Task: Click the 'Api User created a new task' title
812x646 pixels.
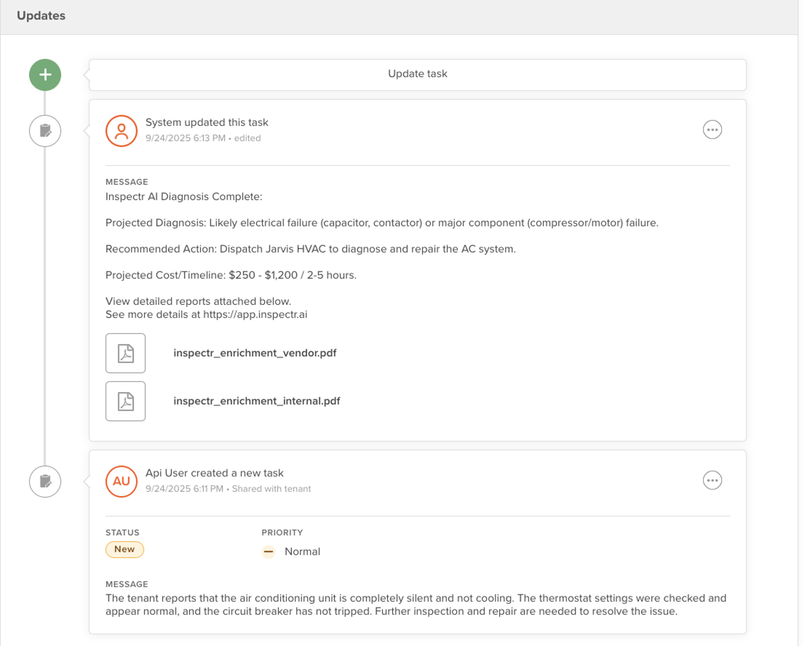Action: click(214, 473)
